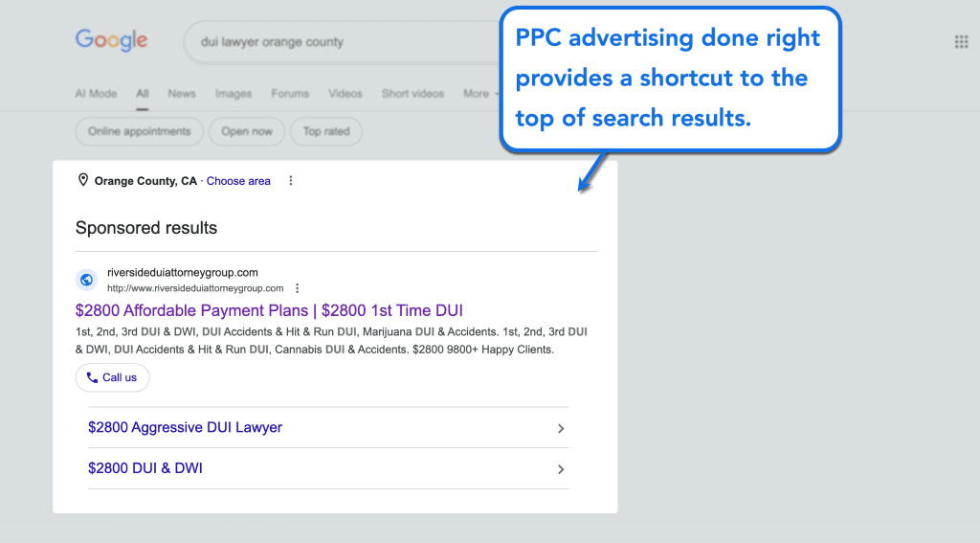Click inside the search box with dui lawyer query

coord(344,42)
